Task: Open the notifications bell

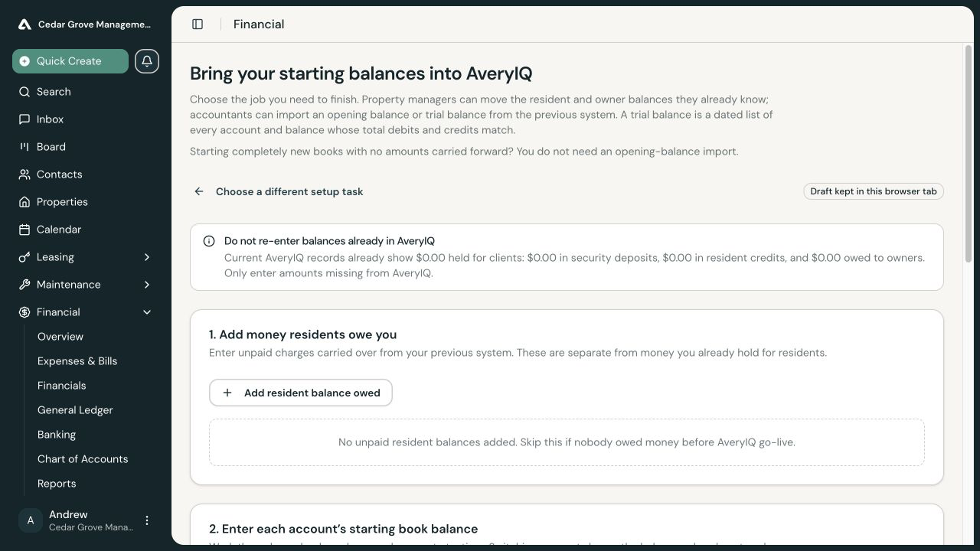Action: coord(147,61)
